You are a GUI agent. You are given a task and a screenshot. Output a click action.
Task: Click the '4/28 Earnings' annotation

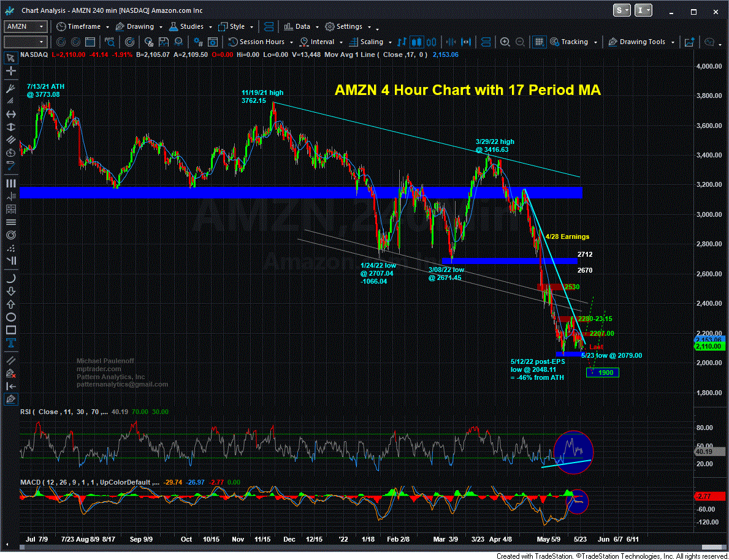tap(567, 236)
